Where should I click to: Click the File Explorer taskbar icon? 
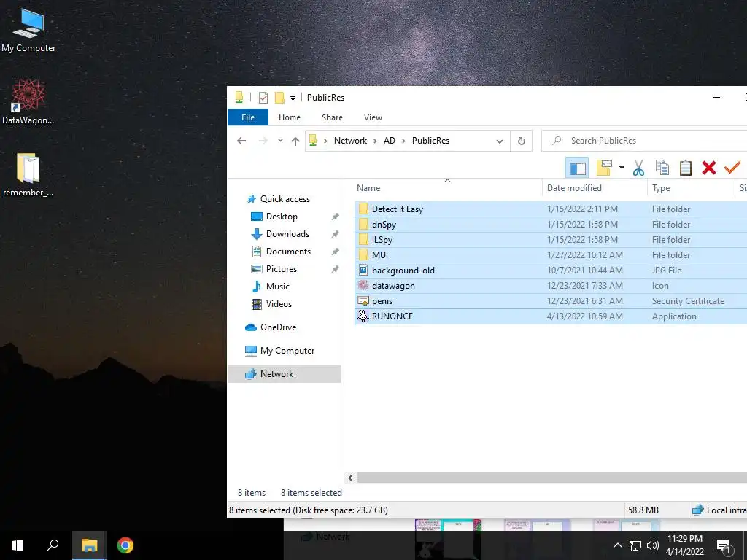pyautogui.click(x=89, y=545)
